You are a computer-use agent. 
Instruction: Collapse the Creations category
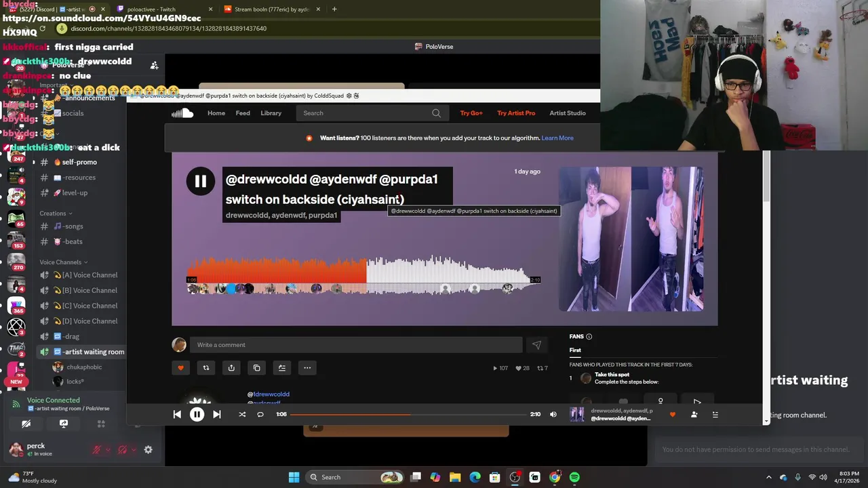(56, 213)
